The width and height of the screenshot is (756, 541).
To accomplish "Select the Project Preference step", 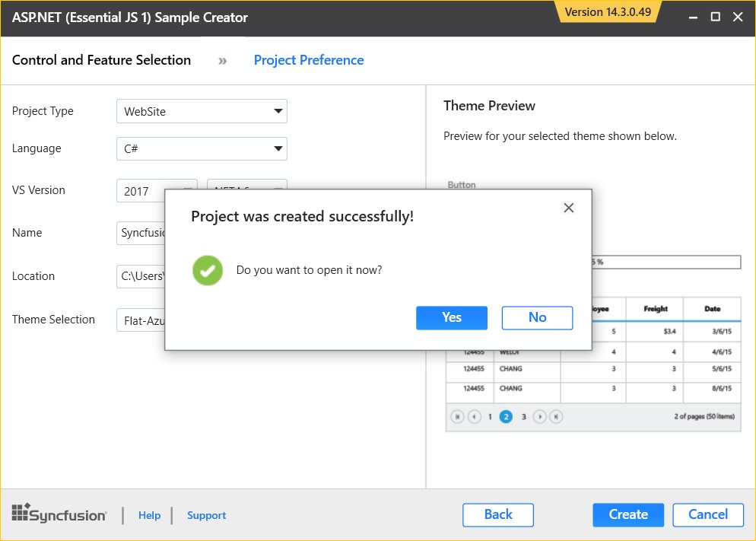I will click(308, 60).
